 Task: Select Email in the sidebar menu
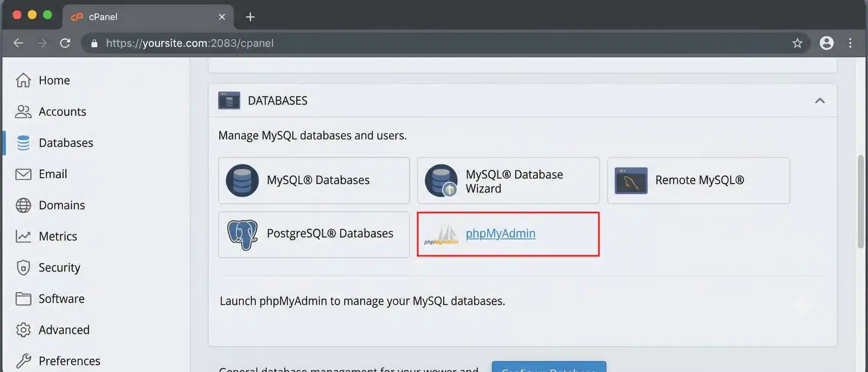point(53,174)
